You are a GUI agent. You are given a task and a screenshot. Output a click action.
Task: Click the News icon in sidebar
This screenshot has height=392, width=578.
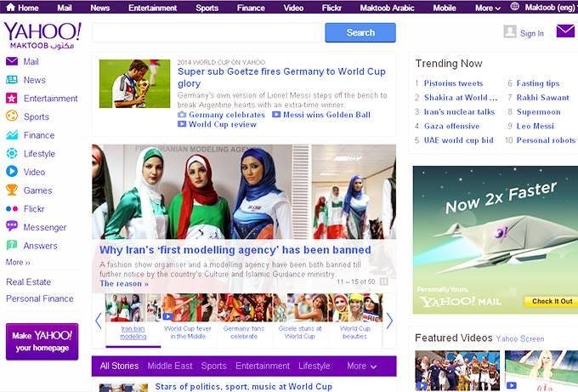point(12,80)
